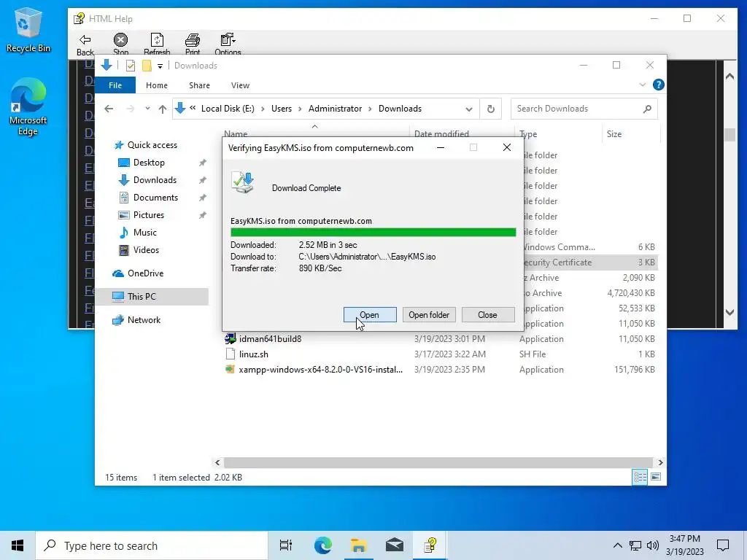The image size is (747, 560).
Task: Click the Explorer help question mark icon
Action: pos(659,85)
